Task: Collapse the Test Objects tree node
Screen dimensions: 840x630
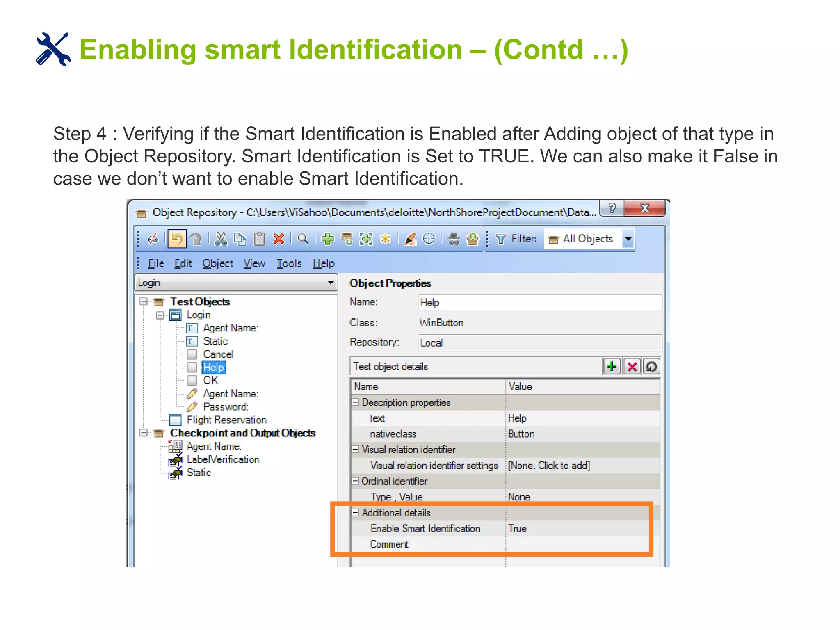Action: (144, 301)
